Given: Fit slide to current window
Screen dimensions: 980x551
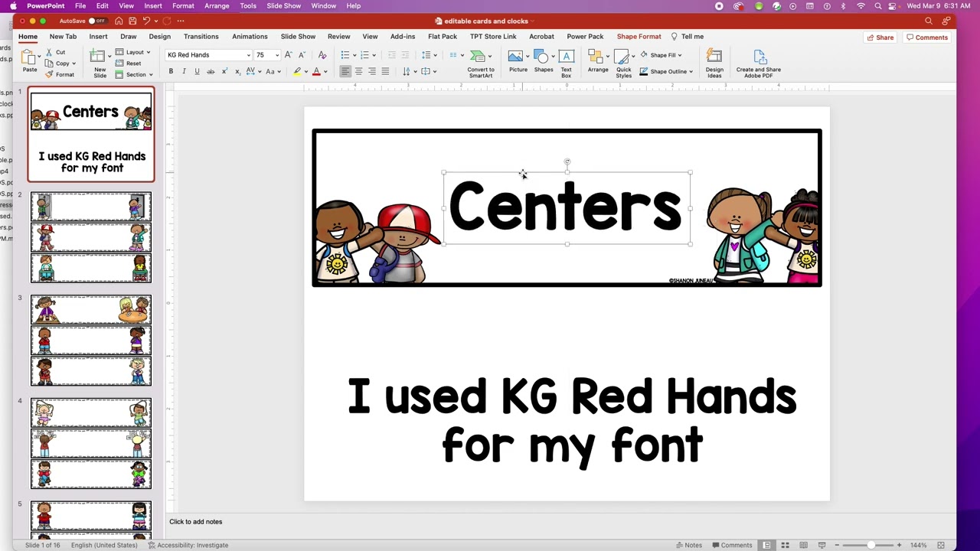Looking at the screenshot, I should tap(941, 545).
